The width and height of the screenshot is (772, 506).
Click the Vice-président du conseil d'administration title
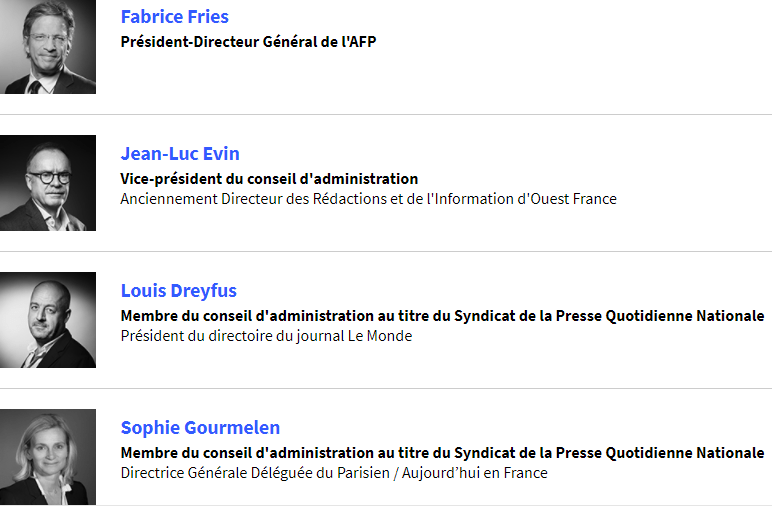point(269,179)
